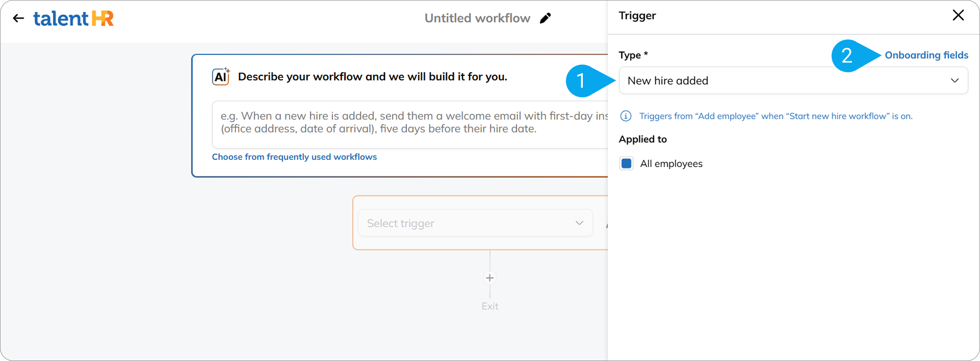Click the Untitled workflow title

(477, 18)
